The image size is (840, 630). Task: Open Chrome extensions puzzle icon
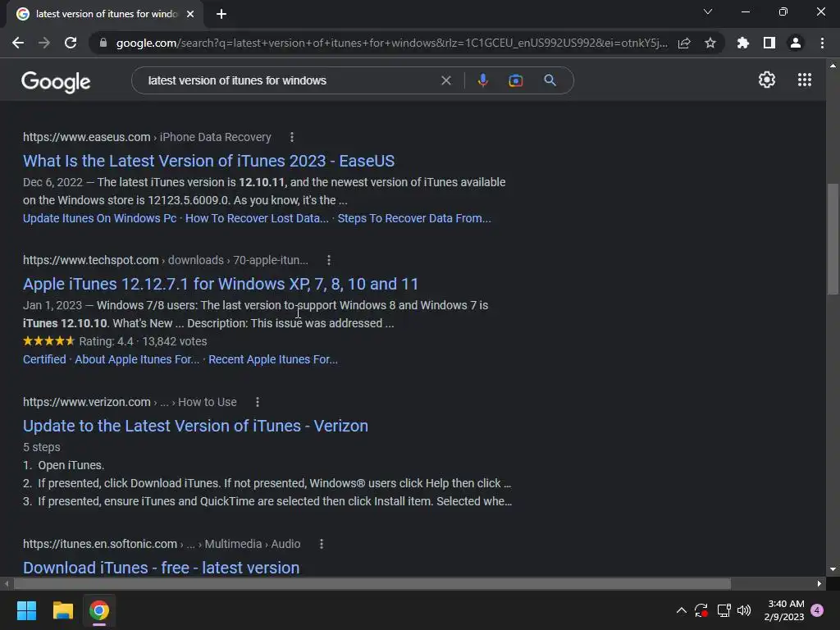coord(743,43)
